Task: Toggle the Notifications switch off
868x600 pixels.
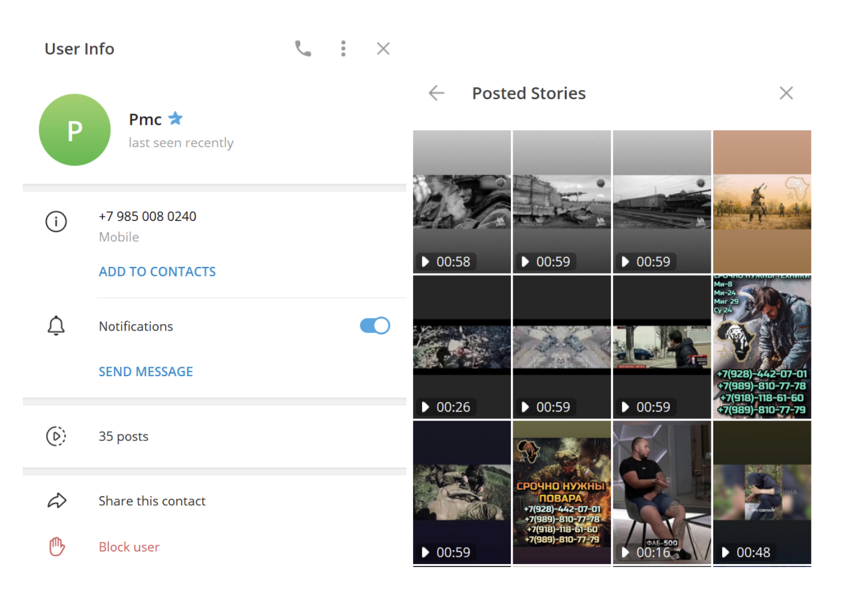Action: [375, 326]
